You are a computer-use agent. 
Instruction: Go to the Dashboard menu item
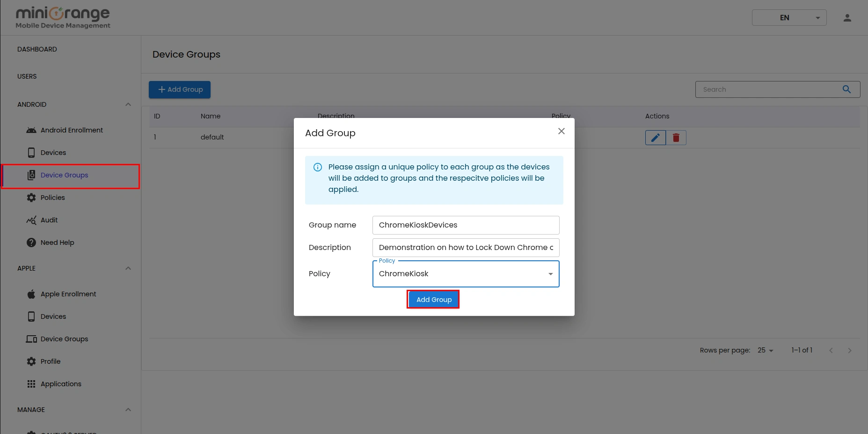pyautogui.click(x=37, y=49)
